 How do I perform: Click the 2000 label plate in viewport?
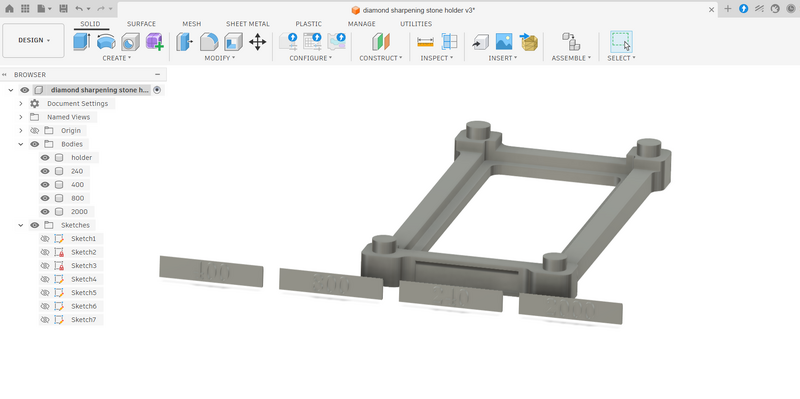coord(570,308)
